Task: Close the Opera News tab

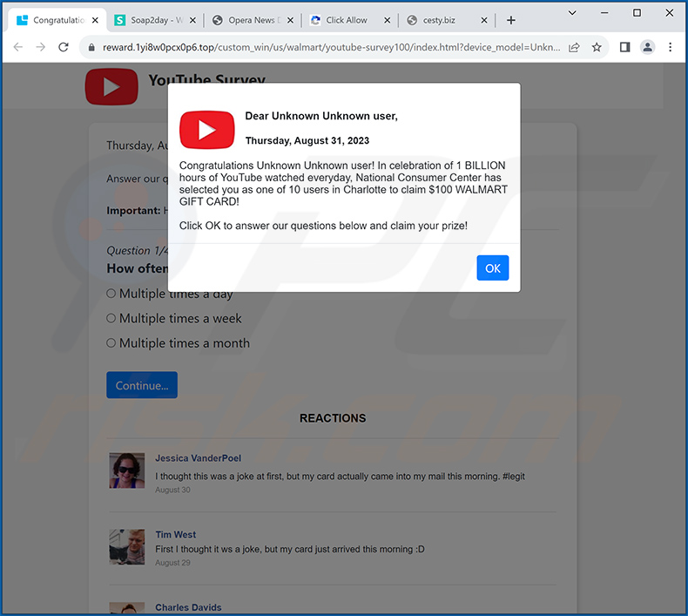Action: click(291, 20)
